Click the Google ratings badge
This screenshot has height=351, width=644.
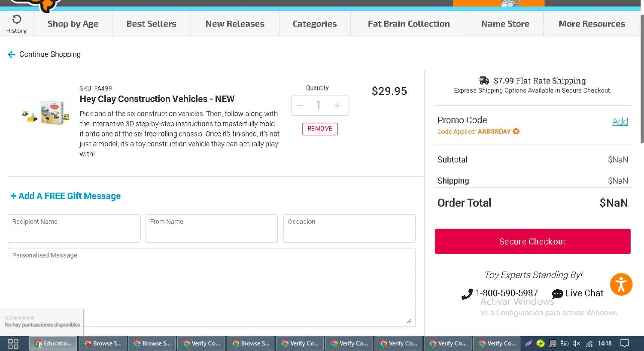(42, 322)
